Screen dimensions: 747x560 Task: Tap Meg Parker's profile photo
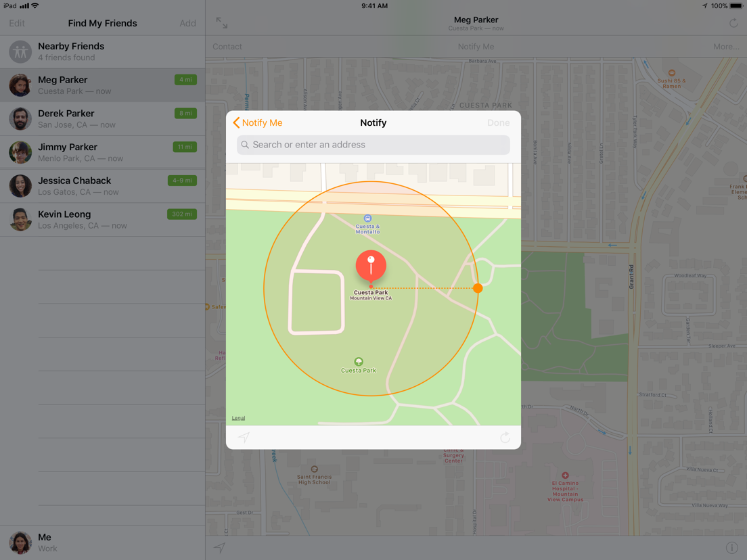pos(20,85)
